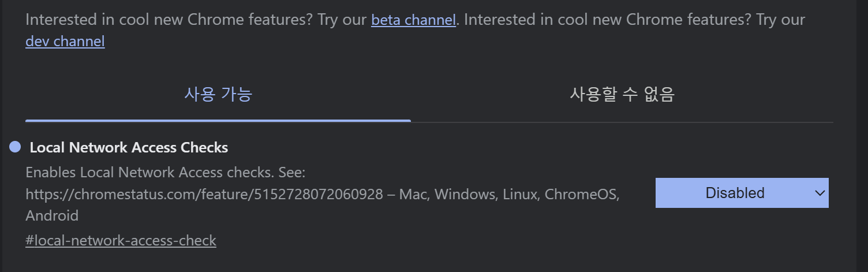Click the #local-network-access-check anchor link
The width and height of the screenshot is (868, 272).
(121, 240)
